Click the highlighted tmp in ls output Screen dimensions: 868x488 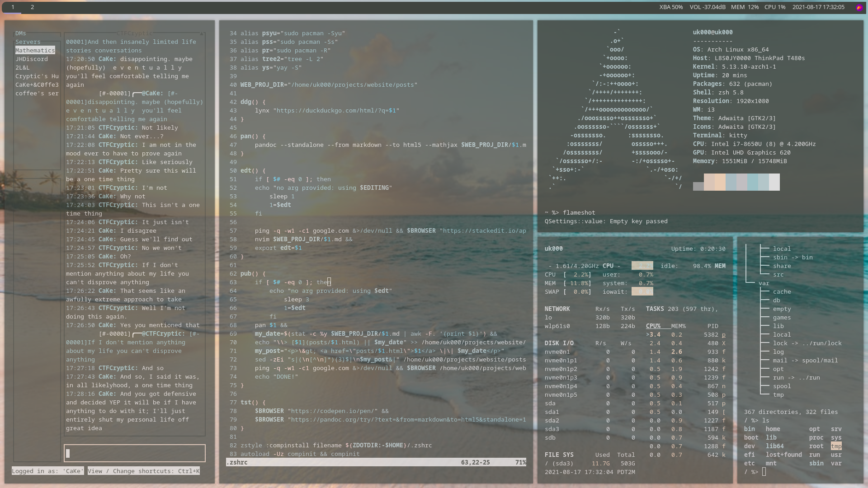coord(836,446)
